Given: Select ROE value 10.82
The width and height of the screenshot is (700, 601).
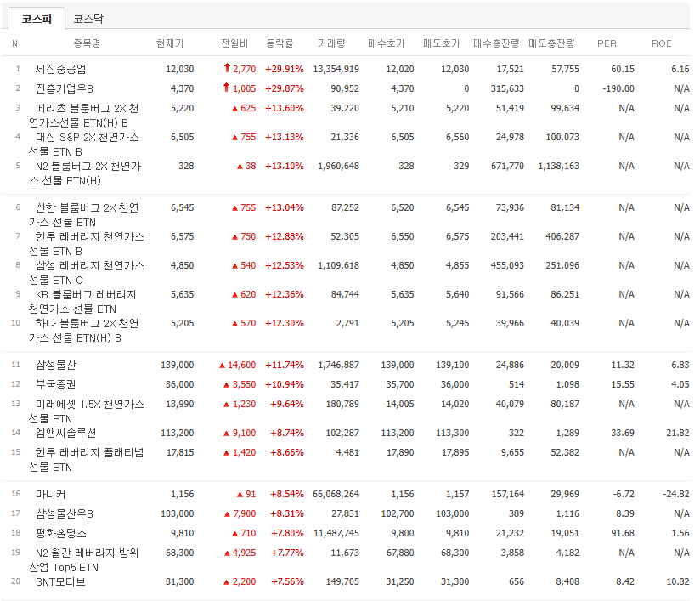Looking at the screenshot, I should tap(677, 581).
